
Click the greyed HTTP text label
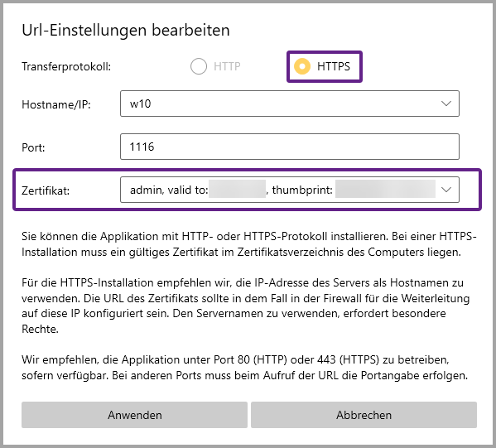(227, 66)
